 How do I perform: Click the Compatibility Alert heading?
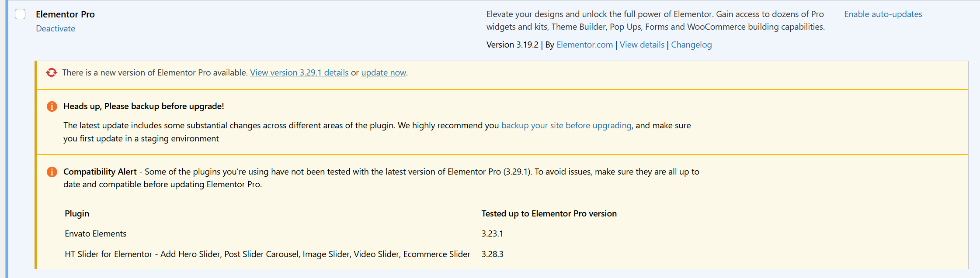click(100, 172)
